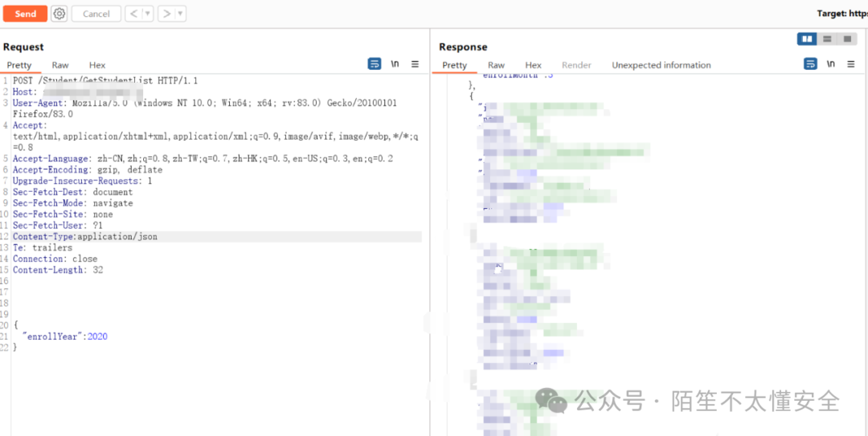Click the POST /Student/GetStudentList request line
The height and width of the screenshot is (436, 868).
point(105,81)
